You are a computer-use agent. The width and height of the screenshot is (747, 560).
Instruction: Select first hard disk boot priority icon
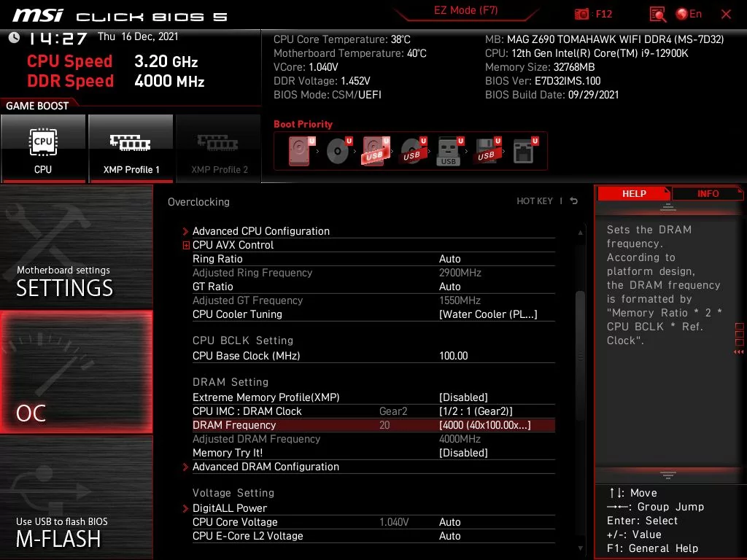[301, 151]
